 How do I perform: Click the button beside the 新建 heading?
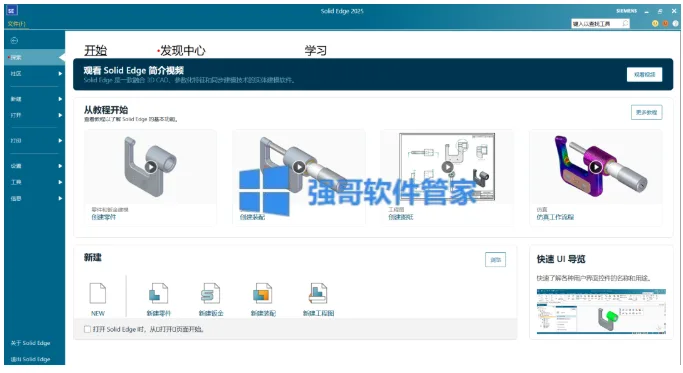click(495, 260)
